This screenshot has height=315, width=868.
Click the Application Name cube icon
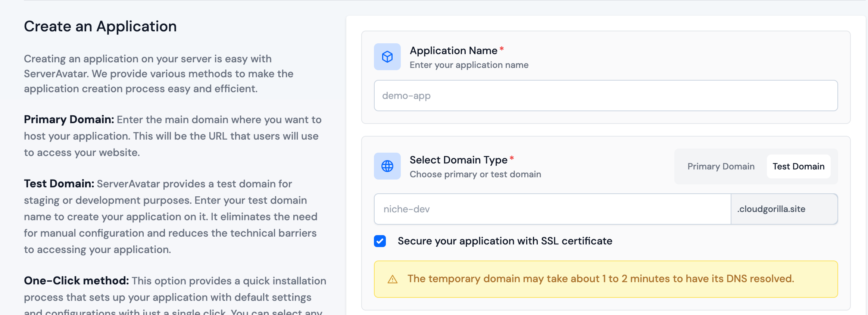click(387, 57)
